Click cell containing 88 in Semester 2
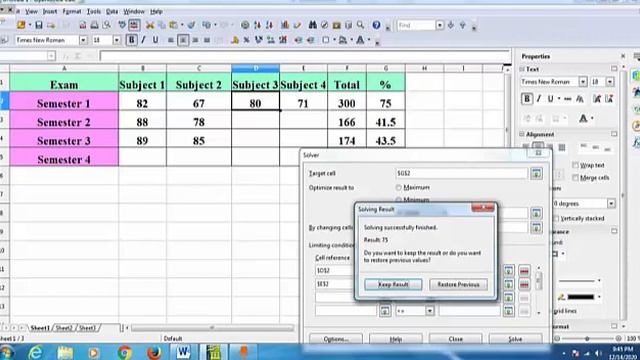The height and width of the screenshot is (360, 640). tap(142, 122)
